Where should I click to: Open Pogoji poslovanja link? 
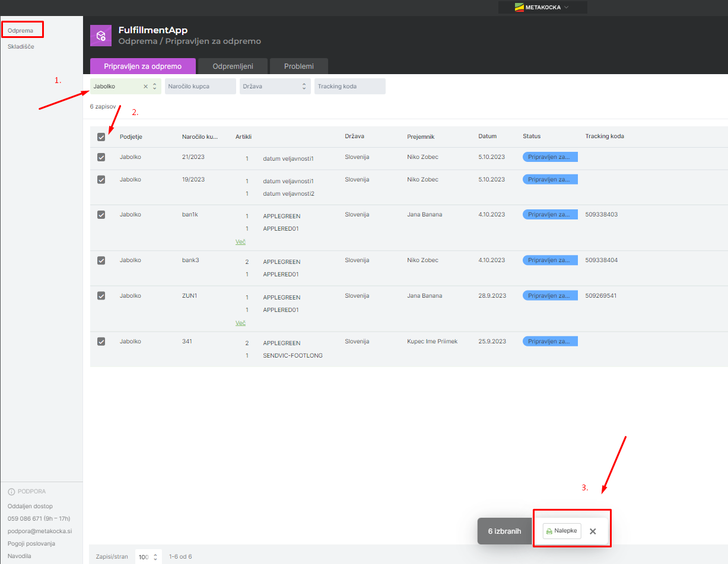point(31,544)
